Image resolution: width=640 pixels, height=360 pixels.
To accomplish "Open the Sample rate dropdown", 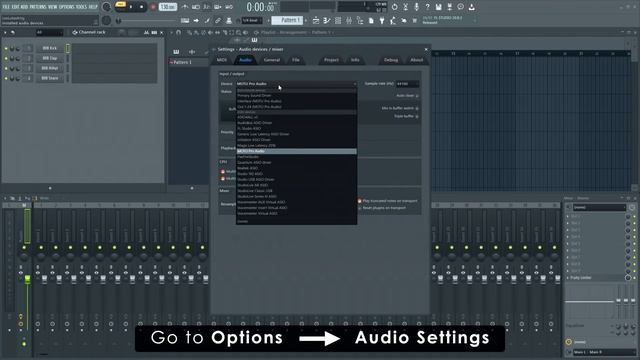I will [407, 84].
